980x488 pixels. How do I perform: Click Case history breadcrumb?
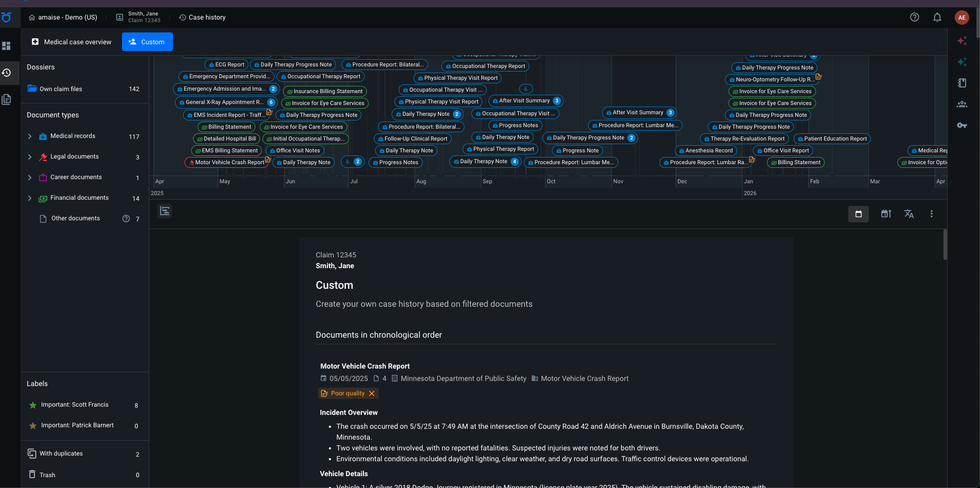click(202, 18)
